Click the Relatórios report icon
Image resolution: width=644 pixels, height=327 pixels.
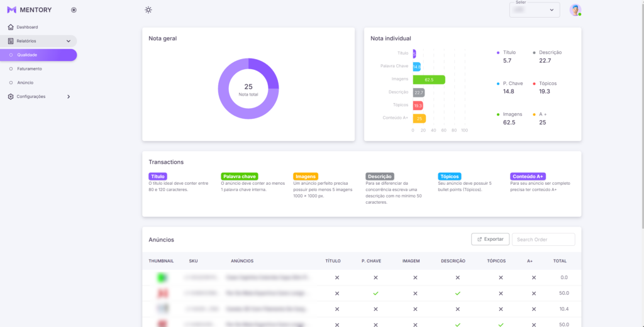11,41
